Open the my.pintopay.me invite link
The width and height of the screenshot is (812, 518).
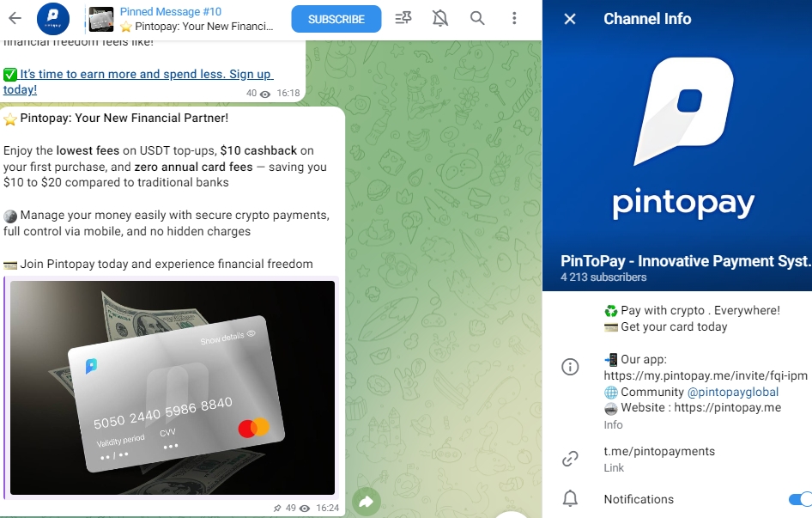[706, 375]
